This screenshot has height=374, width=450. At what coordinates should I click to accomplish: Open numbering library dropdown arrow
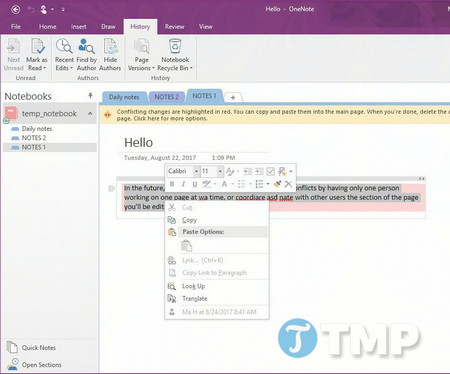(x=268, y=184)
